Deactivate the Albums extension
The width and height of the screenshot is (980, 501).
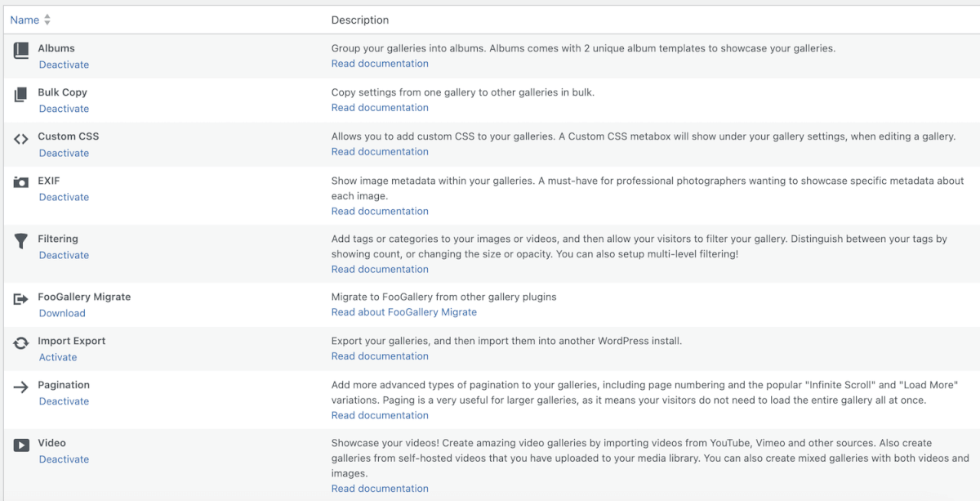[x=64, y=65]
